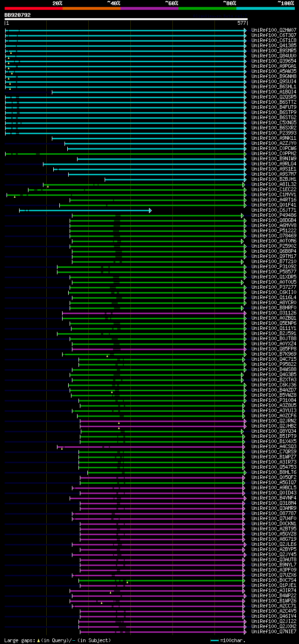Screen dimensions: 299x644
Task: Click the white query ruler bar
Action: point(126,19)
